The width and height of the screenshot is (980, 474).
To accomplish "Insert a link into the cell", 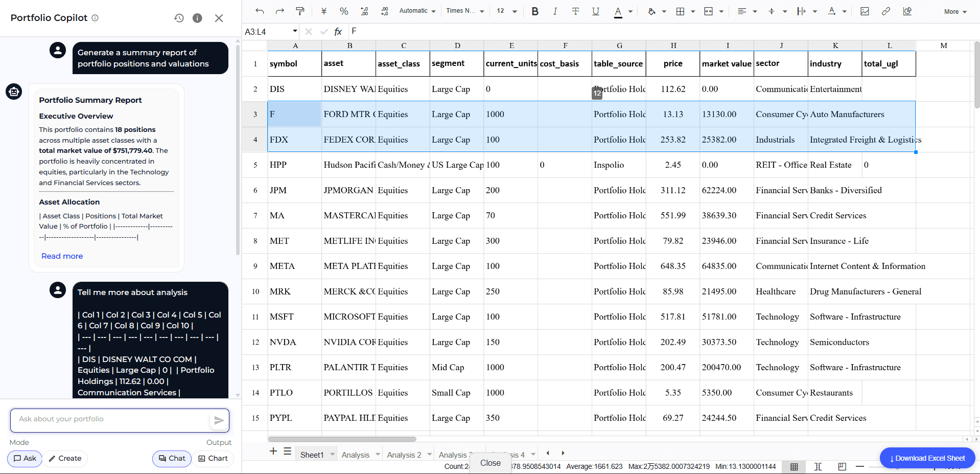I will click(885, 11).
